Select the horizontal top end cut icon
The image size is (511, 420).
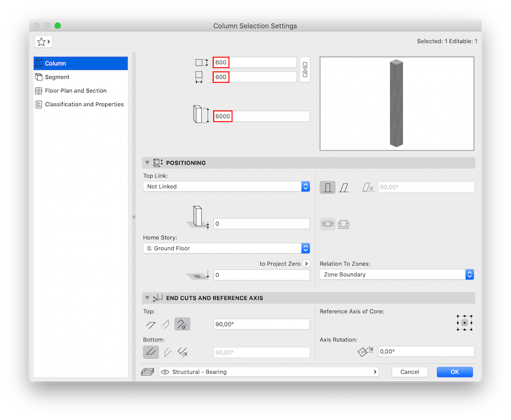pyautogui.click(x=151, y=324)
